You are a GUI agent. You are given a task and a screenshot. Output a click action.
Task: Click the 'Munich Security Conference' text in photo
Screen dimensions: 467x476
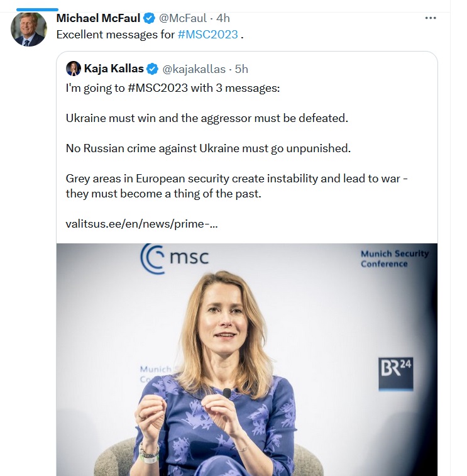pos(394,258)
